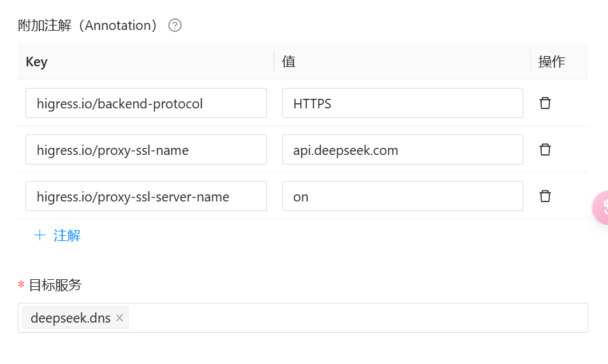Screen dimensions: 608x364
Task: Edit the higress.io/backend-protocol key field
Action: [x=146, y=103]
